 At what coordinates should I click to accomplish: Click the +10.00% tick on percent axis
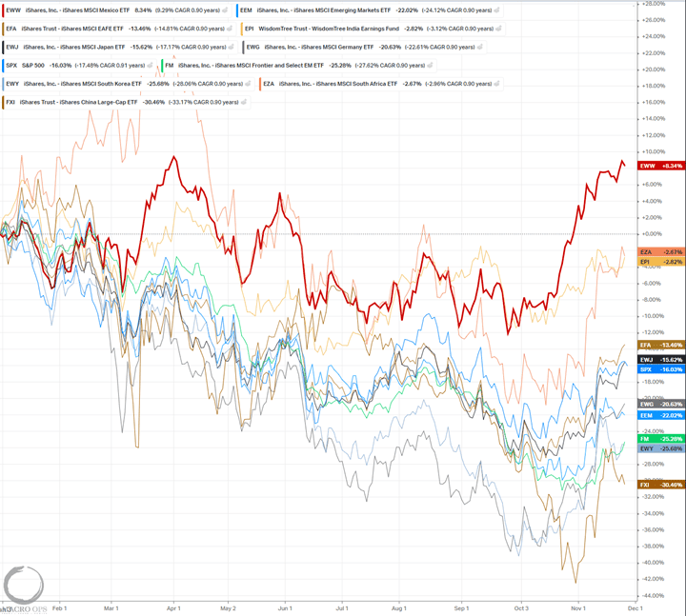click(x=654, y=151)
